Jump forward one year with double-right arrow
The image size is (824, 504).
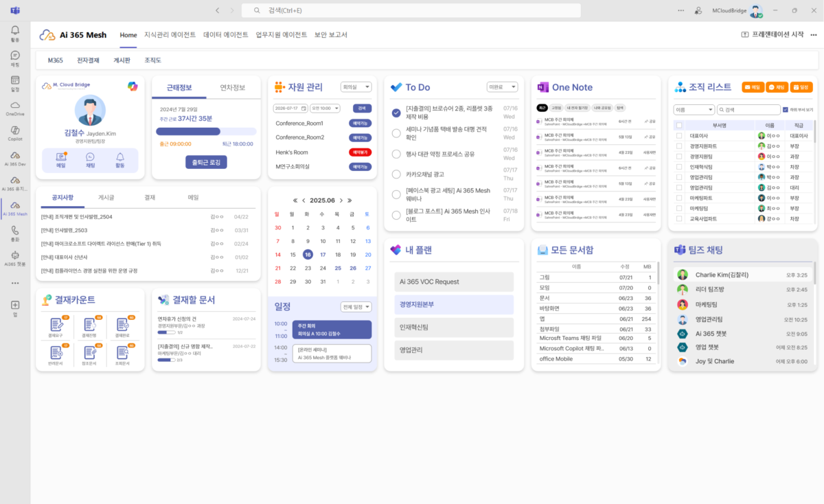click(x=350, y=201)
